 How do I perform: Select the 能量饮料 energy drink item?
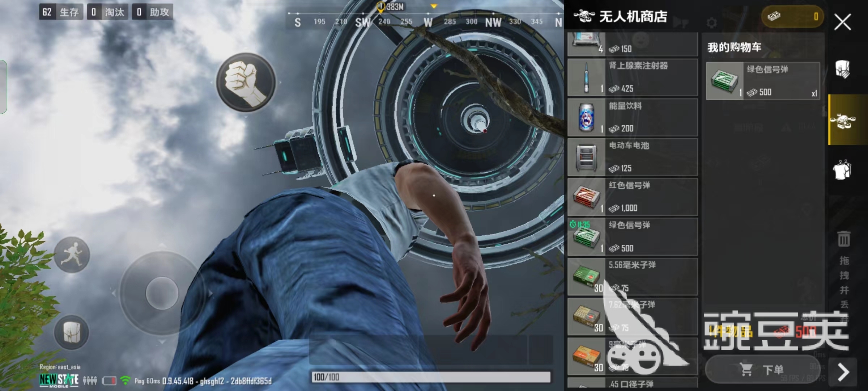[x=632, y=117]
